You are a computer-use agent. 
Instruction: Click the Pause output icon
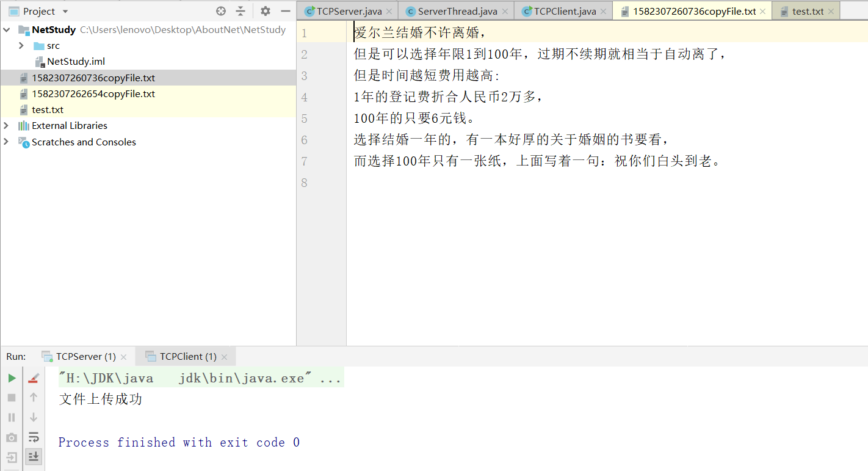[12, 417]
